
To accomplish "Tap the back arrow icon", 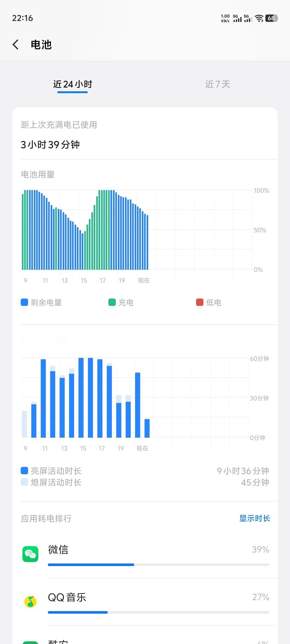I will pyautogui.click(x=15, y=44).
